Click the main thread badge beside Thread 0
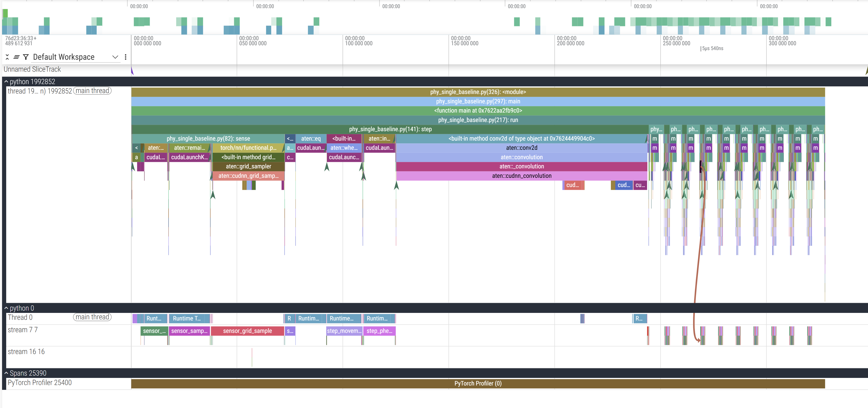868x408 pixels. coord(92,317)
